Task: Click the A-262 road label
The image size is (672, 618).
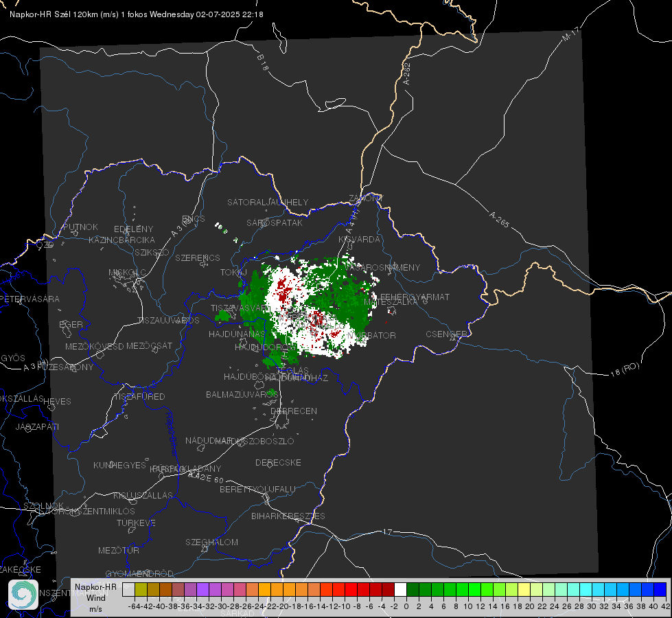Action: point(407,73)
